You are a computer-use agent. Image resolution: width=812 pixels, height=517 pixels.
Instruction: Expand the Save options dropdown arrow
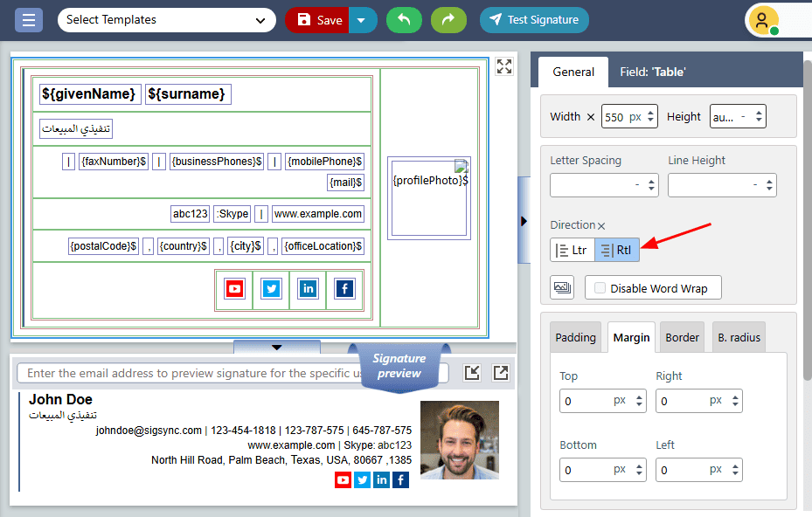(x=363, y=19)
